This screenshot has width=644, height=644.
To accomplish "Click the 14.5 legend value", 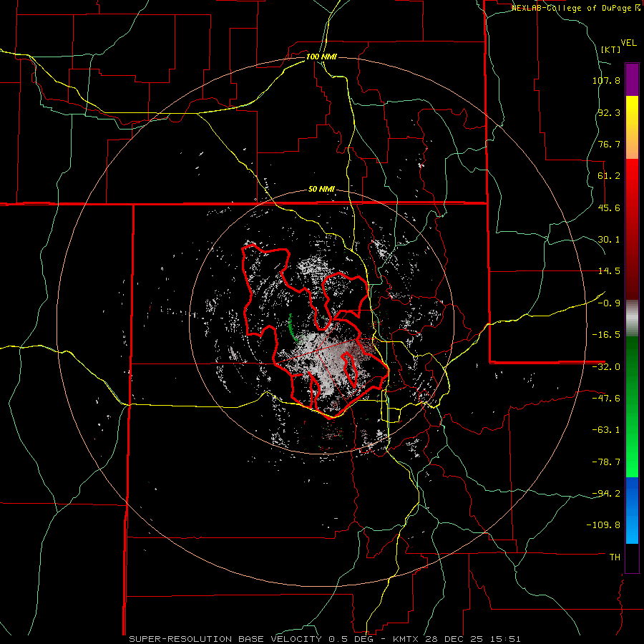I will click(609, 271).
